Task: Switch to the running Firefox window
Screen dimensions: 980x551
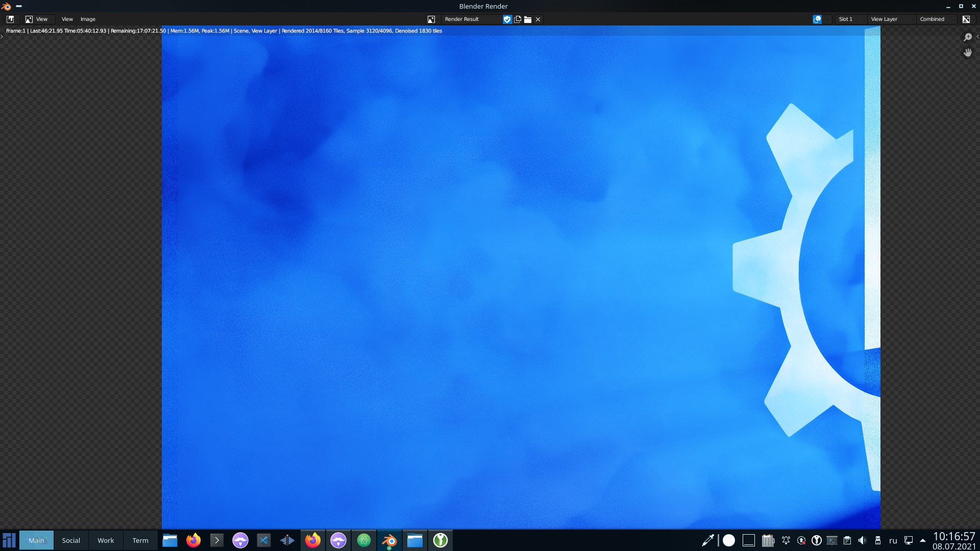Action: [313, 540]
